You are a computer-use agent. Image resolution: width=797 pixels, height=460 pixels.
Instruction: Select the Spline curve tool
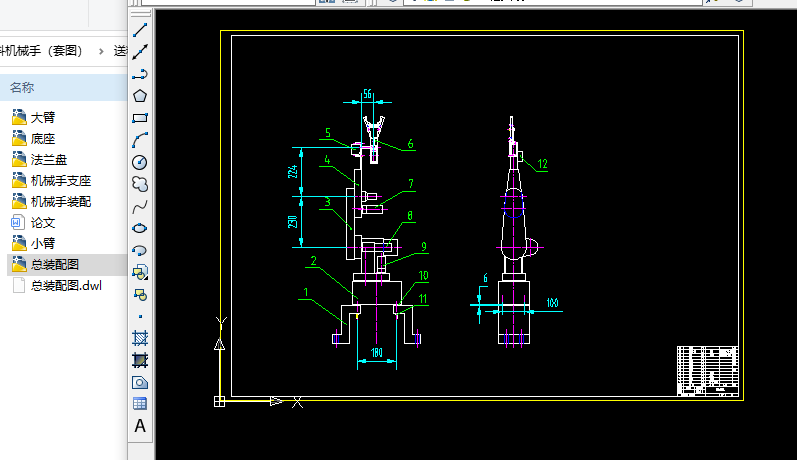pos(140,206)
